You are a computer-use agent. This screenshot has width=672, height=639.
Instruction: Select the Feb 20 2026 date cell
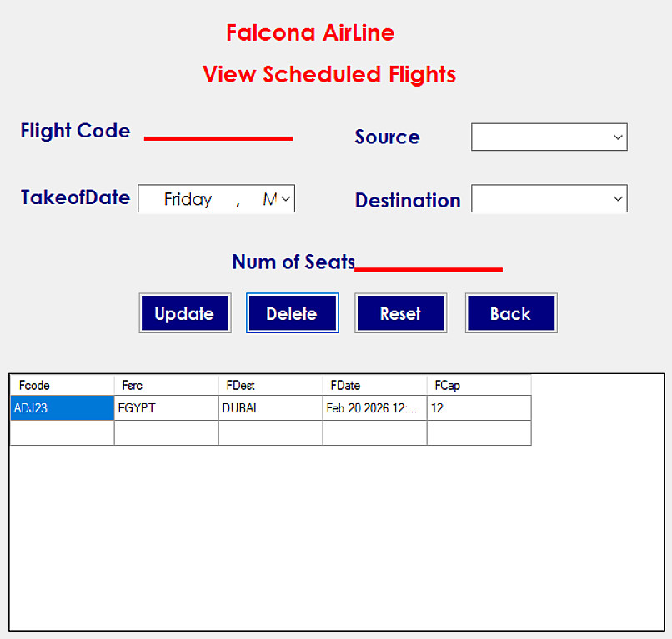[374, 408]
